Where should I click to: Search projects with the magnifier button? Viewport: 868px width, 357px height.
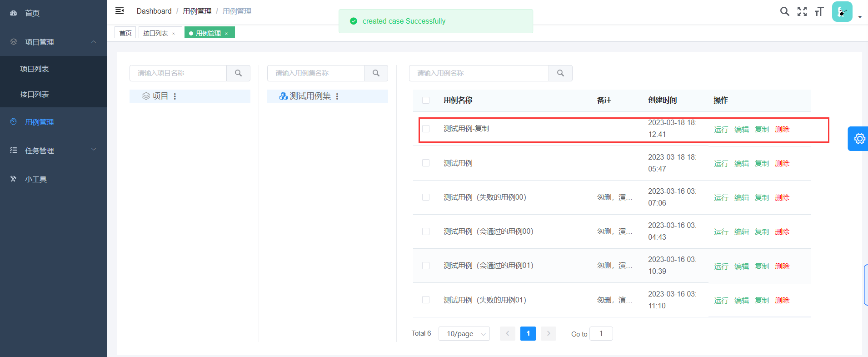tap(238, 73)
